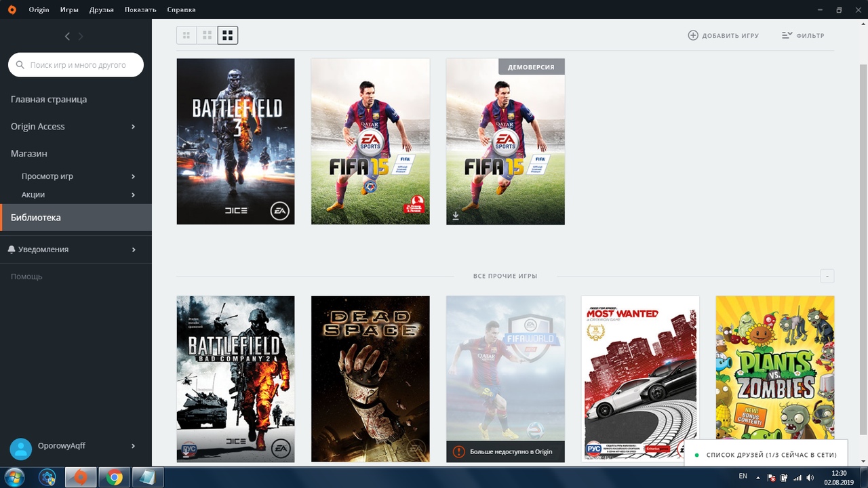Image resolution: width=868 pixels, height=488 pixels.
Task: Open the Друзья menu
Action: [x=102, y=9]
